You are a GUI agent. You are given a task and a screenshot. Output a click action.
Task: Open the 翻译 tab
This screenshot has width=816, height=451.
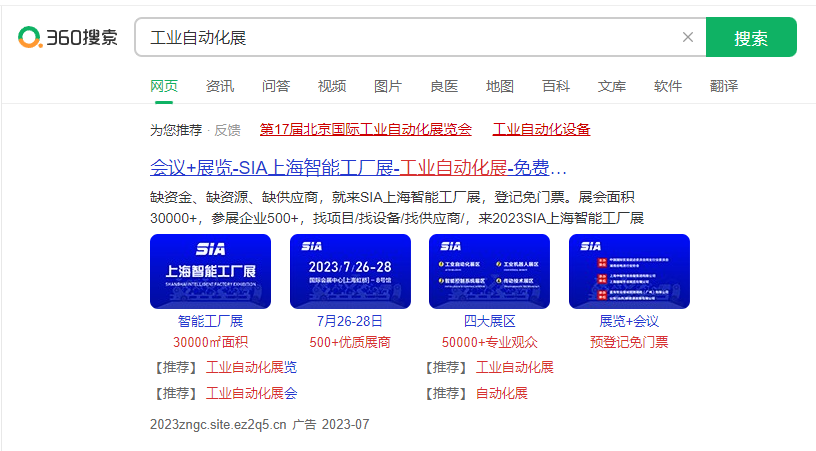(x=724, y=86)
